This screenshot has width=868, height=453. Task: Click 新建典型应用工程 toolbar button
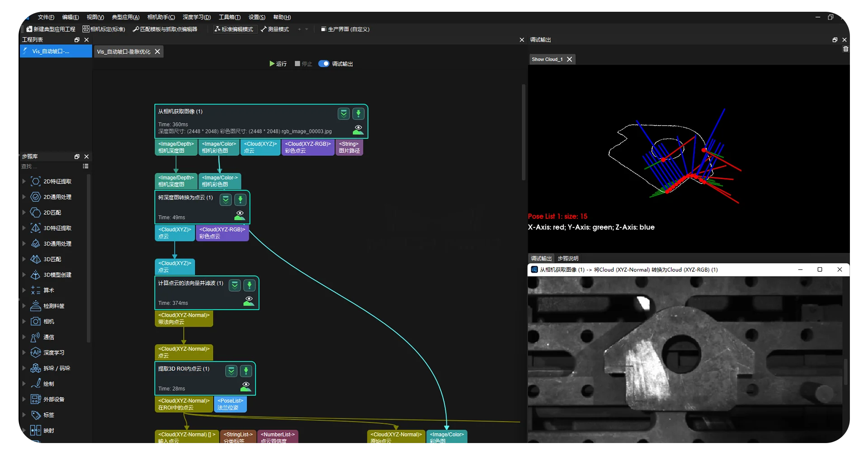(x=51, y=29)
